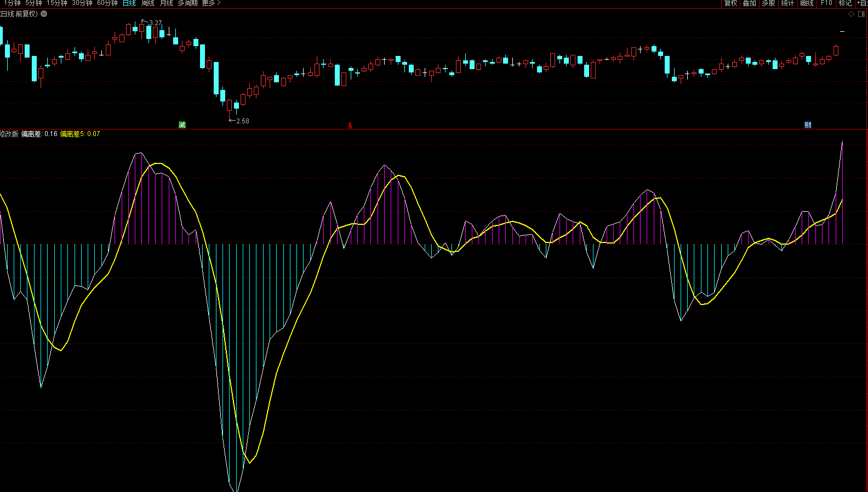Click the green 减 event marker icon
The image size is (868, 492).
pyautogui.click(x=182, y=125)
